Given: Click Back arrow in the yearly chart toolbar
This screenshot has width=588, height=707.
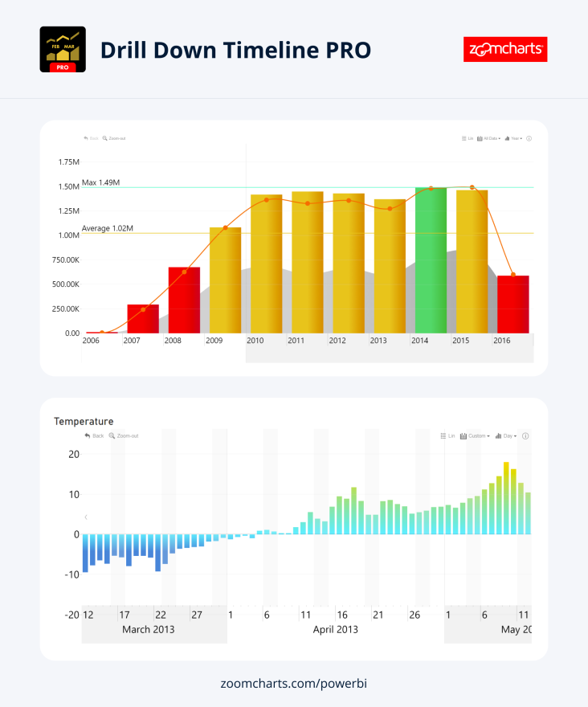Looking at the screenshot, I should 91,138.
